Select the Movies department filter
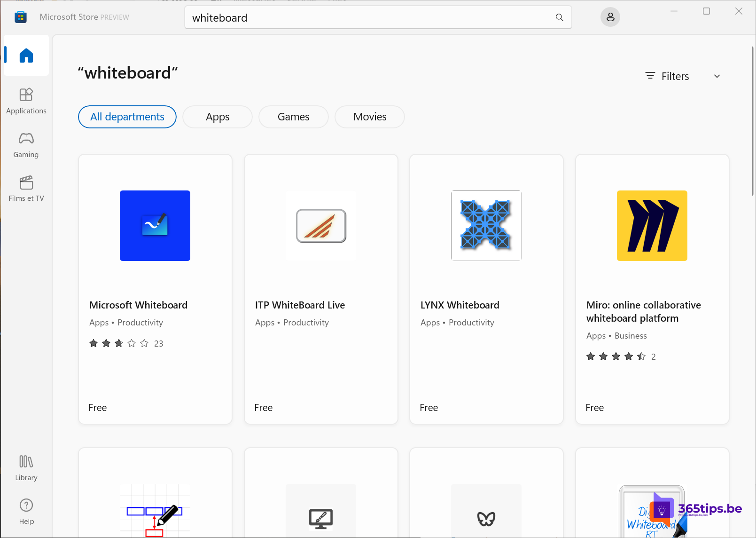756x538 pixels. (369, 117)
